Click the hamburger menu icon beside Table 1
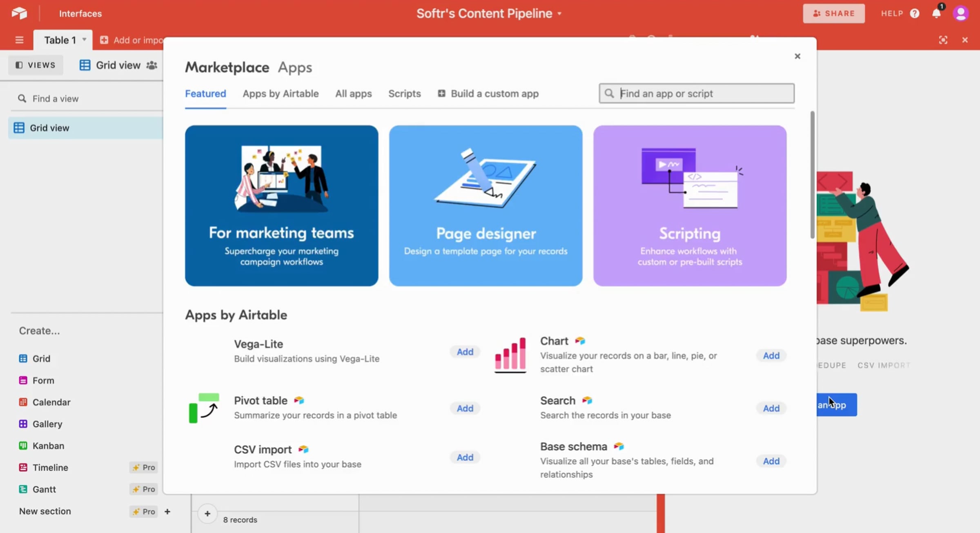 coord(19,40)
